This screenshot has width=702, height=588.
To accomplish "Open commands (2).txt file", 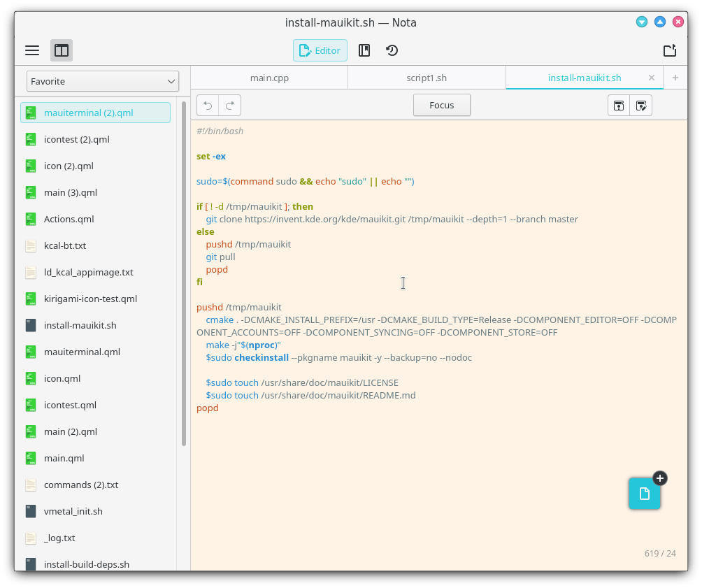I will (95, 485).
